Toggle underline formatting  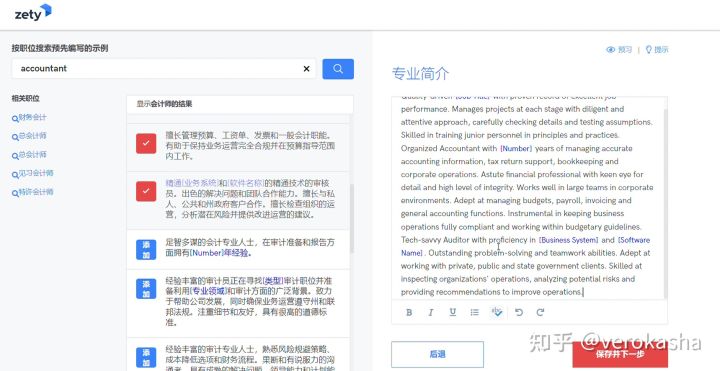pyautogui.click(x=453, y=313)
